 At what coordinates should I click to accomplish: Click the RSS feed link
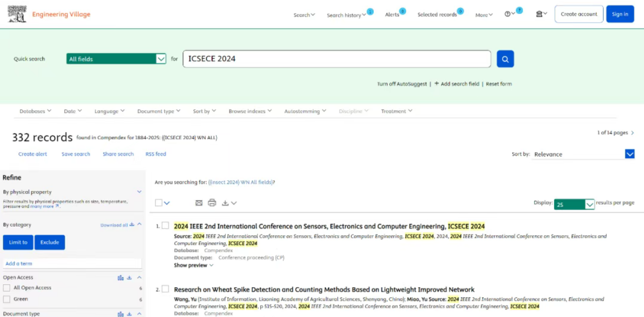click(x=156, y=154)
